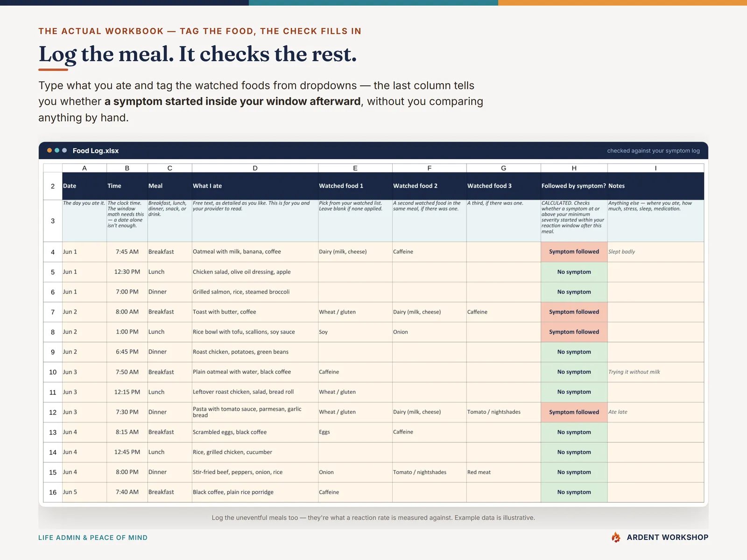Click the '7:45 AM' time cell

(127, 252)
